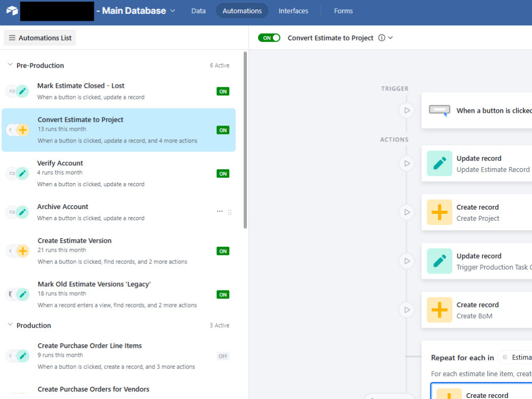Collapse the Production section

coord(10,325)
